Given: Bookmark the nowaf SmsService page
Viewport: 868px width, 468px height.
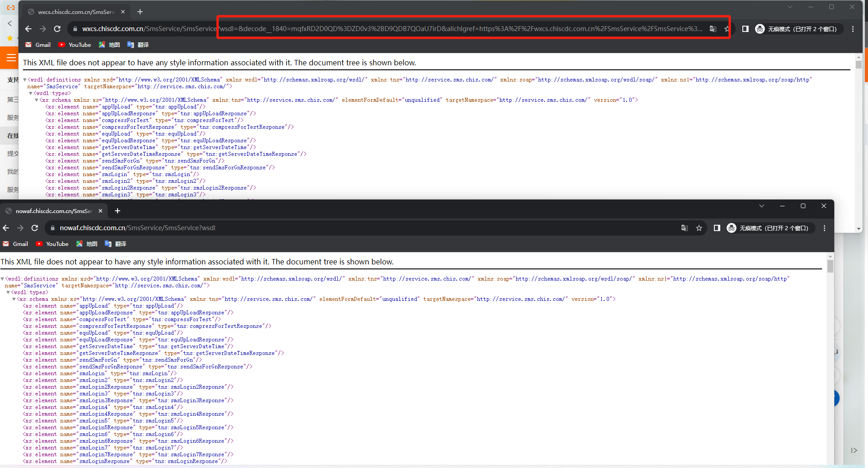Looking at the screenshot, I should coord(699,228).
